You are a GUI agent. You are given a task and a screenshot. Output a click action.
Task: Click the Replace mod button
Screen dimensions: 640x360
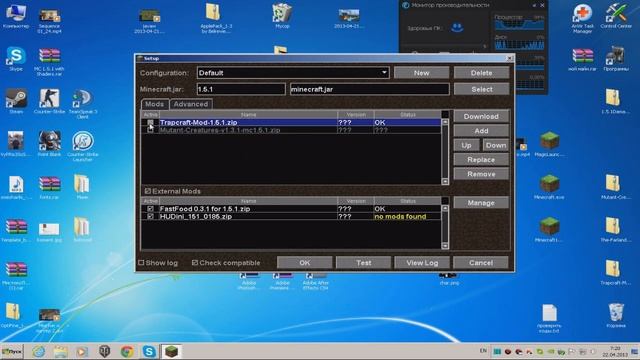pyautogui.click(x=481, y=160)
